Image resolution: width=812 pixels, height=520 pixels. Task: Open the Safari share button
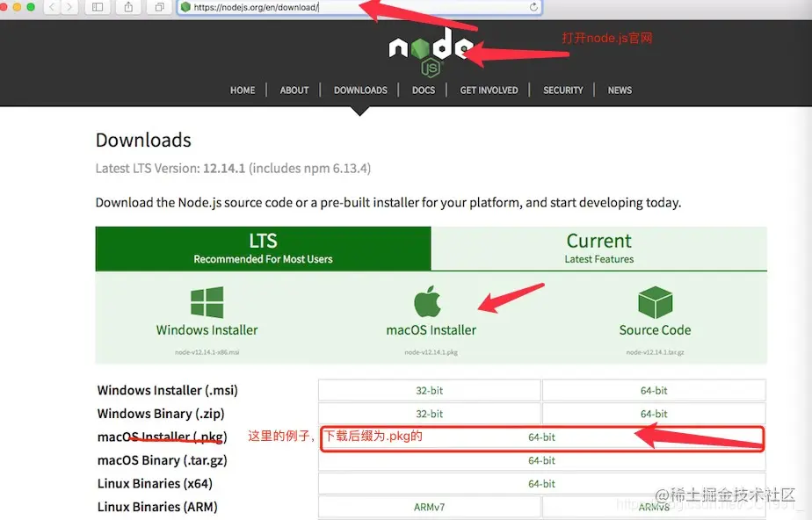tap(128, 7)
